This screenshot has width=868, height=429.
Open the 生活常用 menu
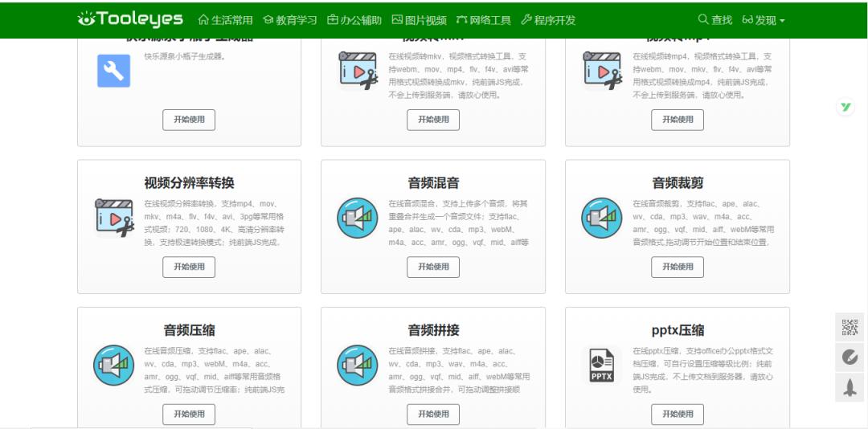[225, 20]
